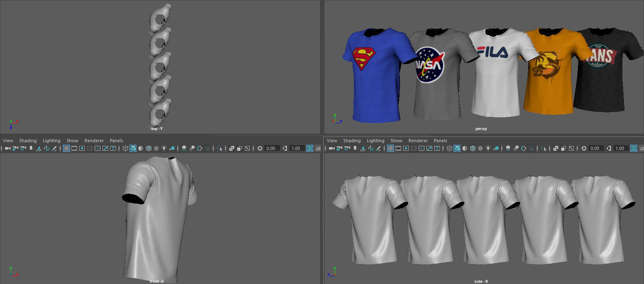Switch to Wireframe shading in front -Z panel
Image resolution: width=644 pixels, height=284 pixels.
pos(125,148)
